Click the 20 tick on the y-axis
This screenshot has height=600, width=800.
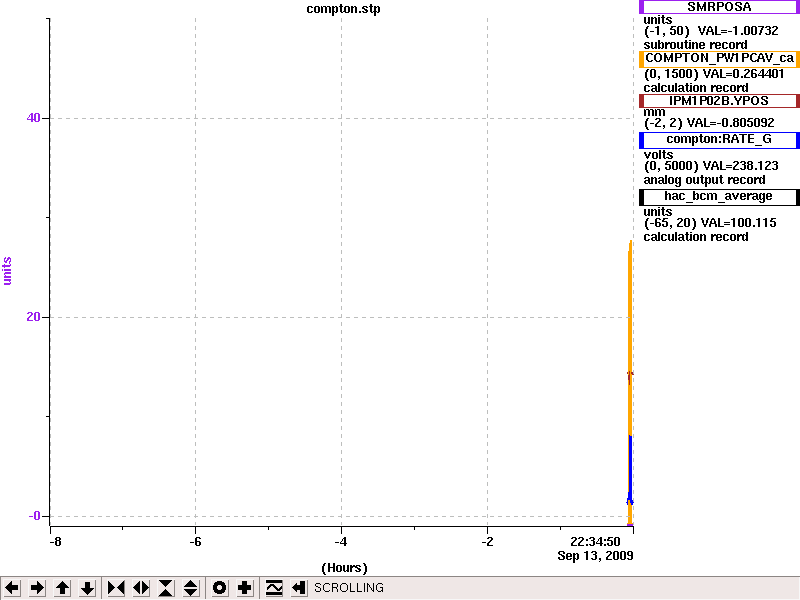click(x=33, y=317)
